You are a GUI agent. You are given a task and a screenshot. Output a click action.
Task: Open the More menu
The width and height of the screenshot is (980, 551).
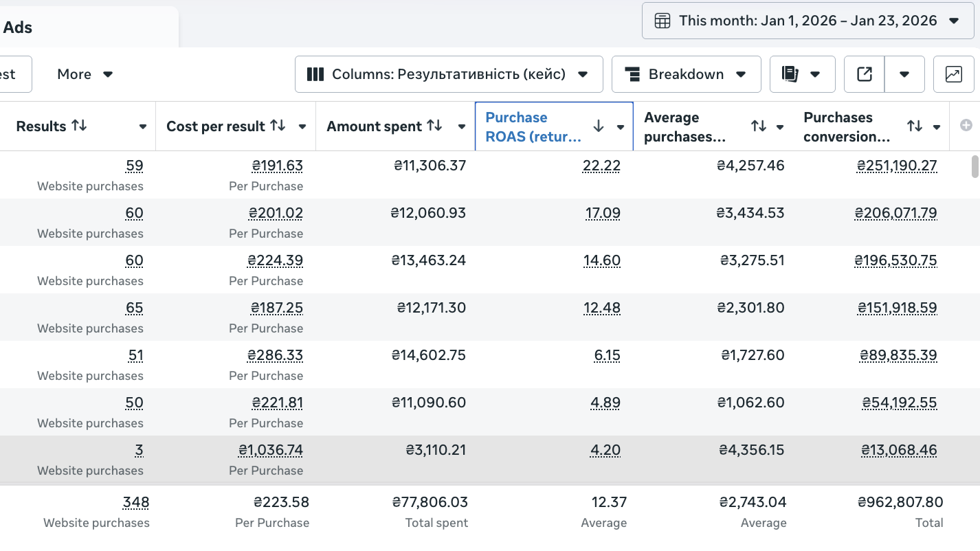[85, 74]
